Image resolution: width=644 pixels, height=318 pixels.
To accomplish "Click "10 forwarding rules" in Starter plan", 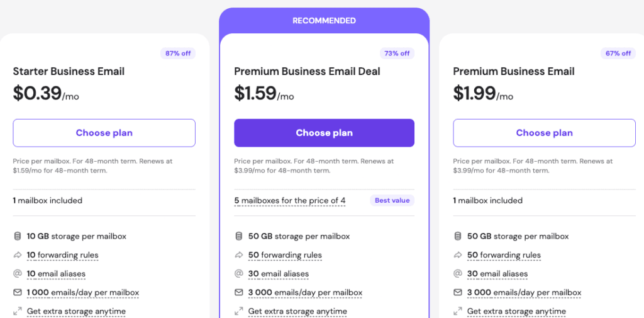I will [62, 255].
